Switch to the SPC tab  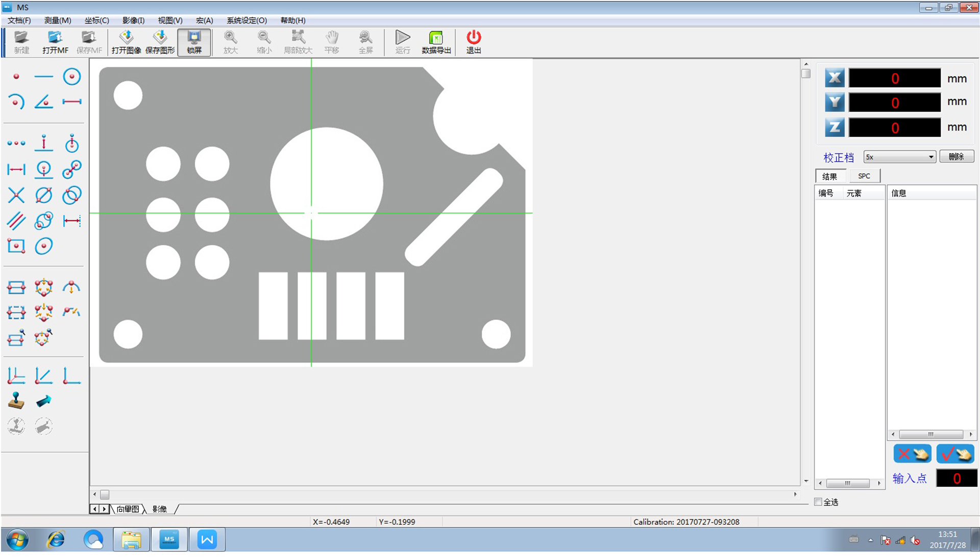tap(864, 176)
